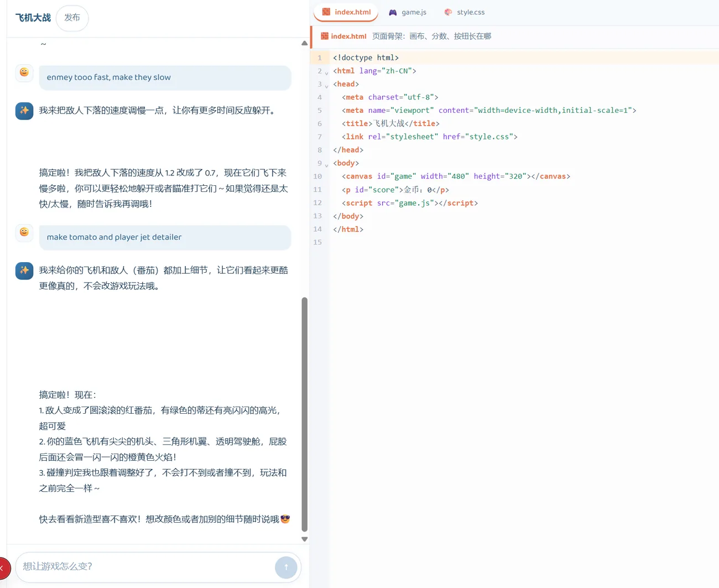Click the 发布 publish button
This screenshot has height=588, width=719.
click(72, 18)
